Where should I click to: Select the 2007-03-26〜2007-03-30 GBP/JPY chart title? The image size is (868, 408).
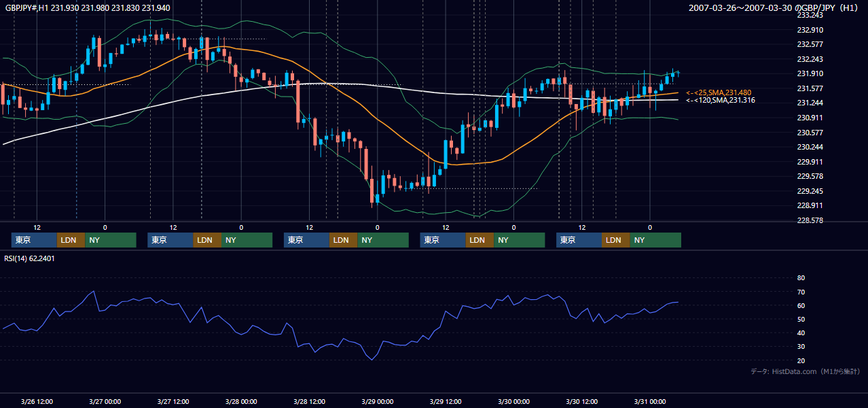click(x=775, y=7)
